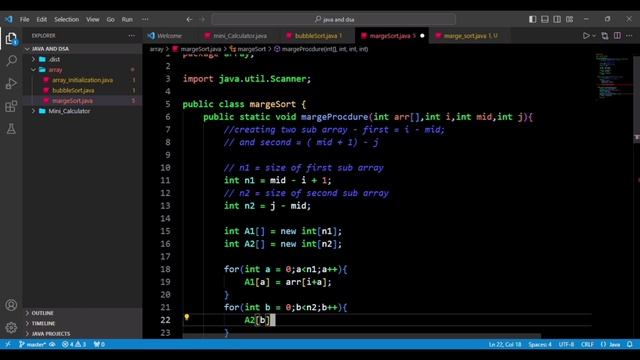This screenshot has width=640, height=360.
Task: Open Run and Debug view
Action: point(11,84)
